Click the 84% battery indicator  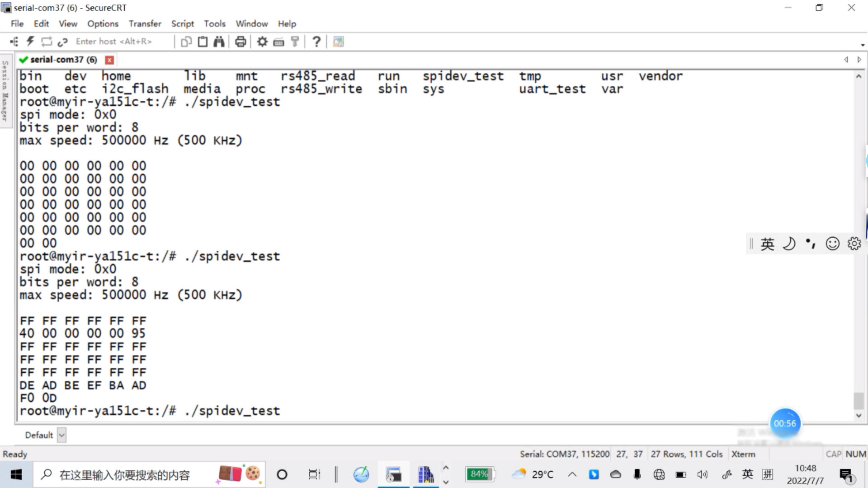tap(480, 474)
